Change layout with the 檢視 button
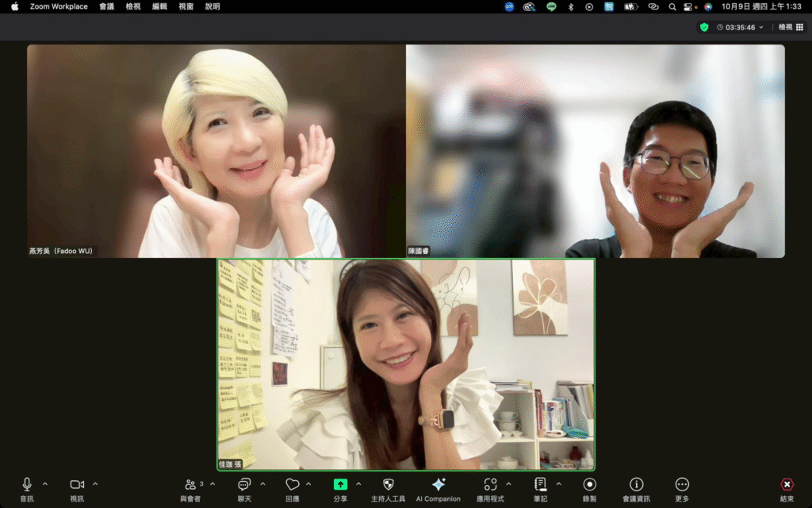Viewport: 812px width, 508px height. pos(790,27)
